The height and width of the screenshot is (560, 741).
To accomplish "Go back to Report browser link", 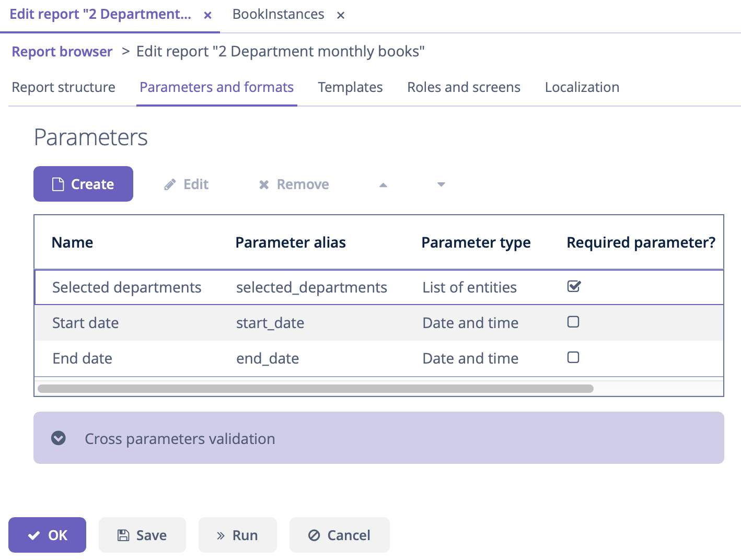I will (x=62, y=52).
